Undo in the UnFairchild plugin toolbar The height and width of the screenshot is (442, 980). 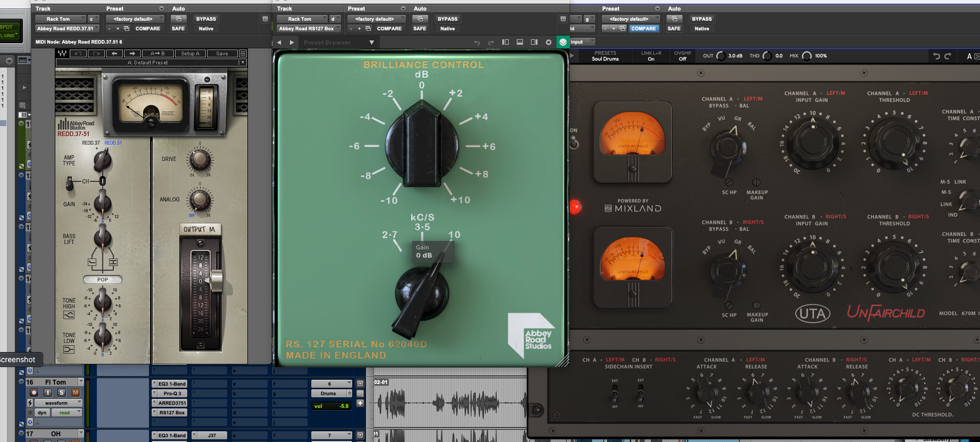(936, 56)
